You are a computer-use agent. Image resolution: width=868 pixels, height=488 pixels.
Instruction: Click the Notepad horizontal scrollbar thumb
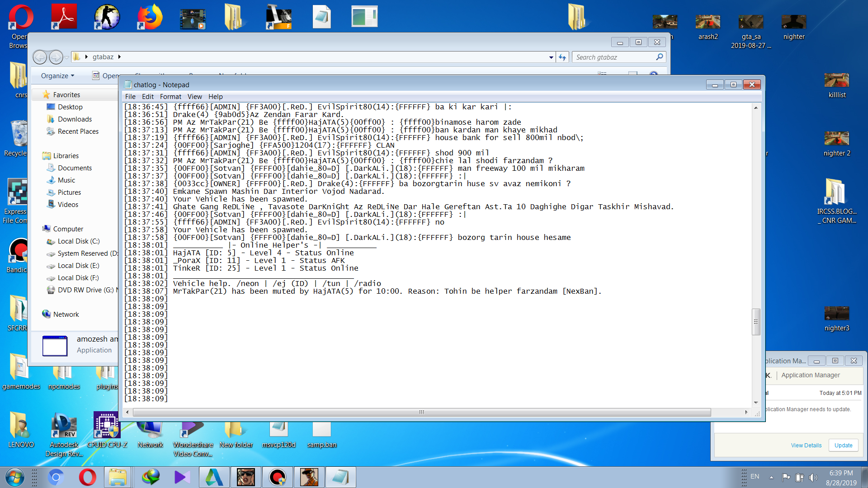pyautogui.click(x=421, y=412)
